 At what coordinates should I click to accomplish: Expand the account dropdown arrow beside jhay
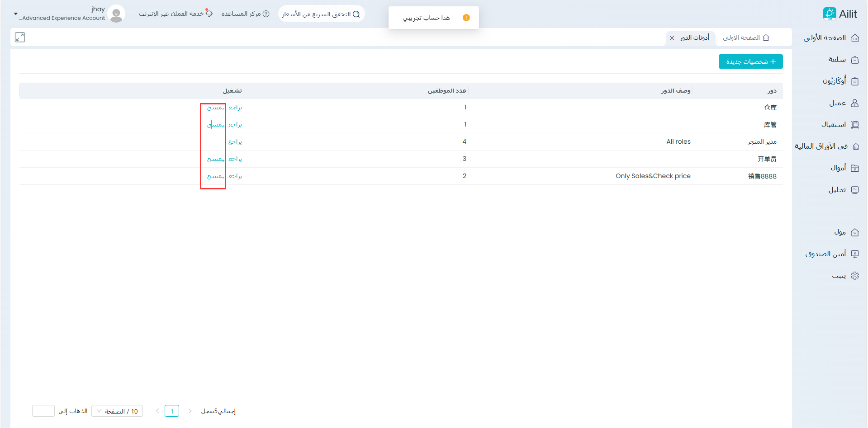pyautogui.click(x=16, y=14)
